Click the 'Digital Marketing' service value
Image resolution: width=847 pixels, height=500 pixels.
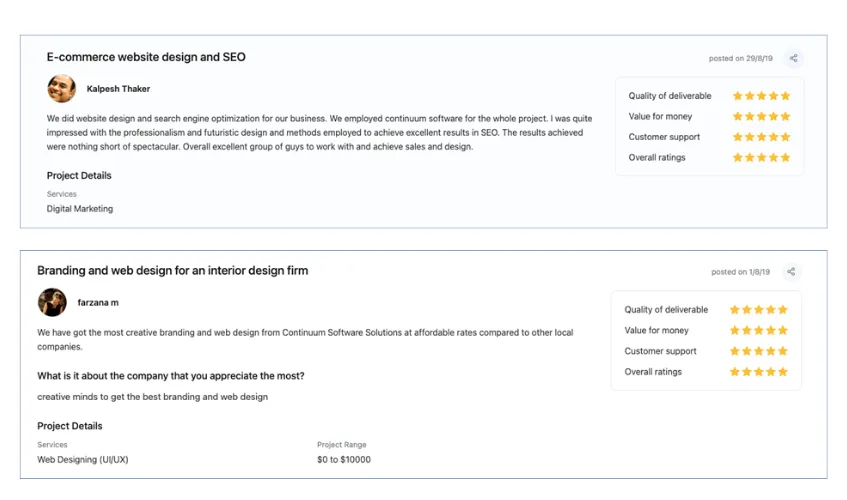point(80,208)
